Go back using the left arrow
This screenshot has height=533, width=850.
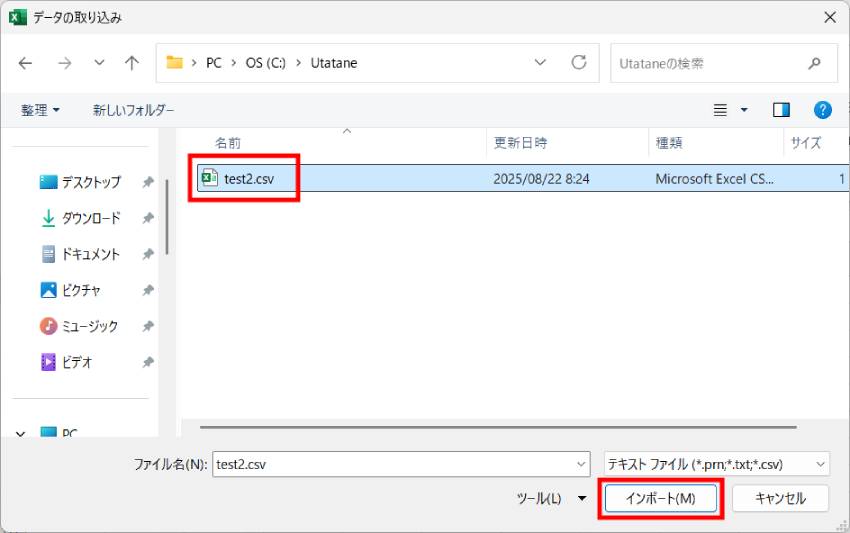[25, 63]
